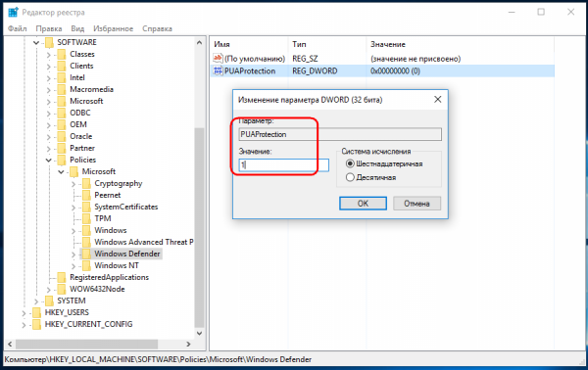Select Десятичная radio button
Screen dimensions: 588x370
click(x=350, y=177)
